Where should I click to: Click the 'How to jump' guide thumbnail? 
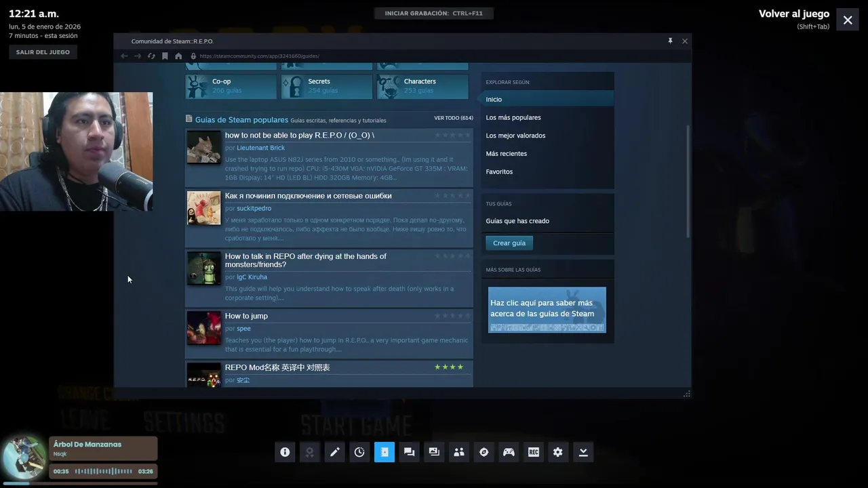tap(204, 328)
